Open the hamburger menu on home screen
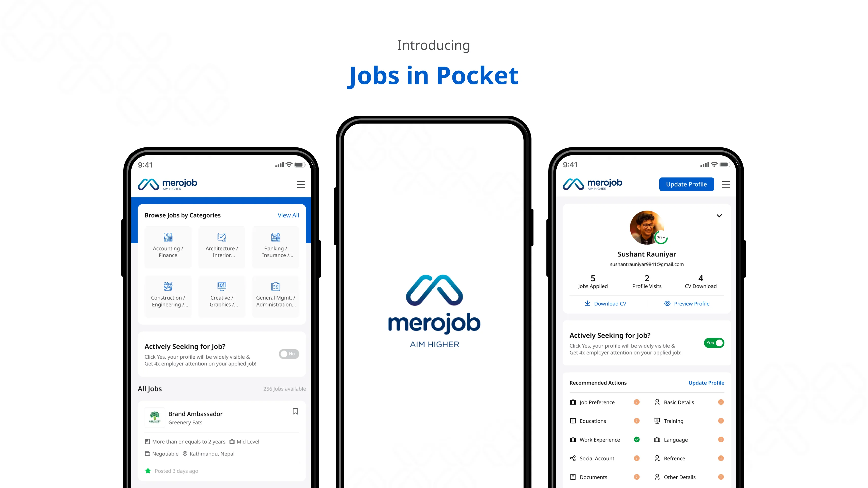The image size is (868, 488). coord(302,184)
